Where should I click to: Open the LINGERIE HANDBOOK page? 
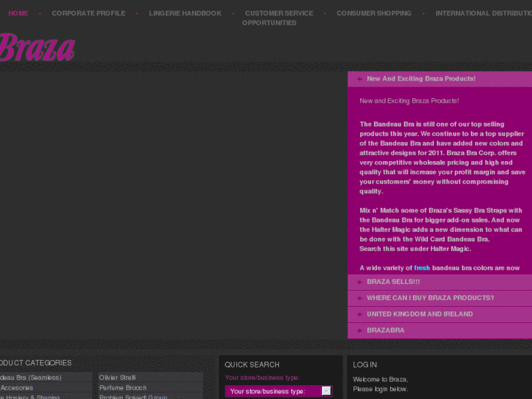[185, 13]
